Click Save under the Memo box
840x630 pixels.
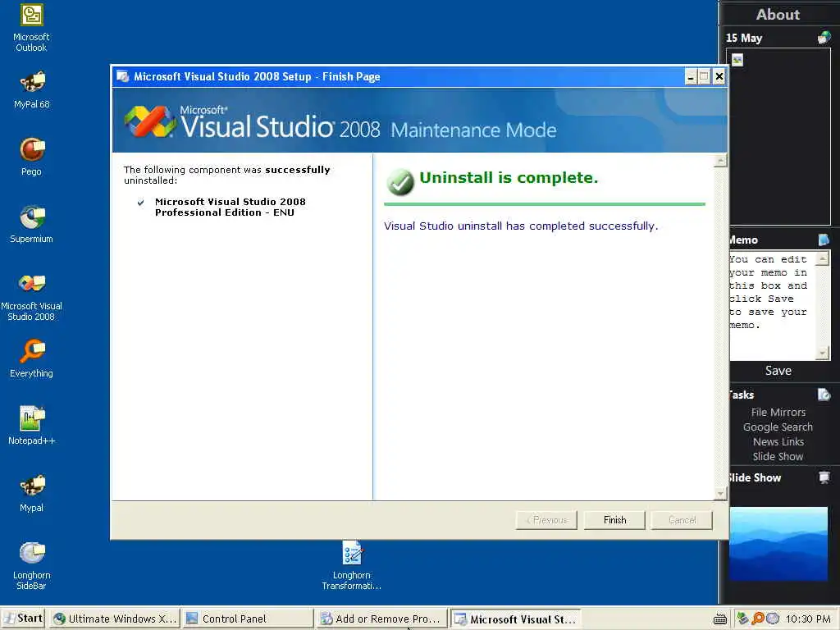click(x=778, y=371)
